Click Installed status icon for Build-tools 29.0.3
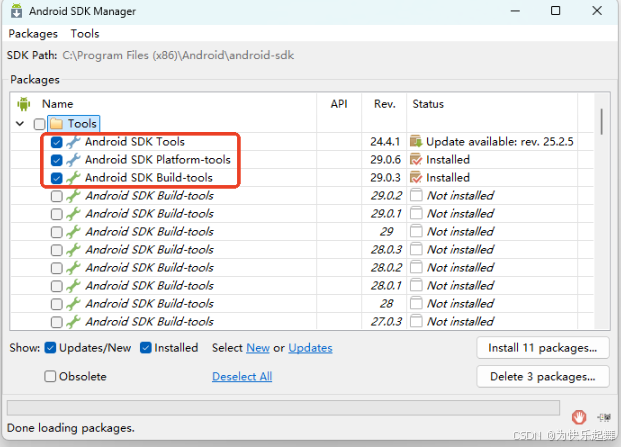This screenshot has height=447, width=621. click(416, 177)
